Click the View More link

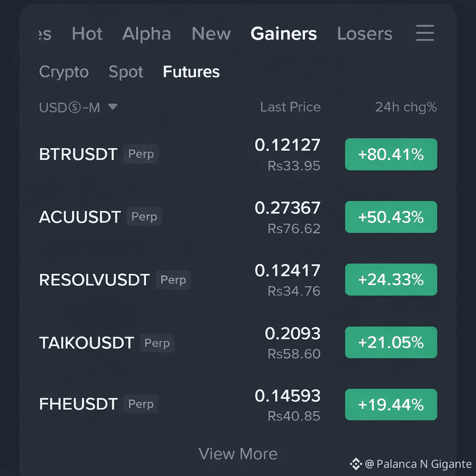pos(238,454)
